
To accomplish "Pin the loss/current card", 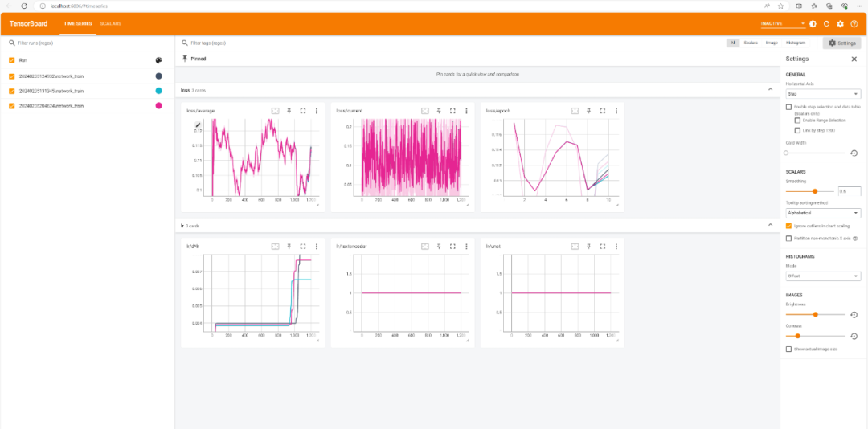I will coord(439,111).
